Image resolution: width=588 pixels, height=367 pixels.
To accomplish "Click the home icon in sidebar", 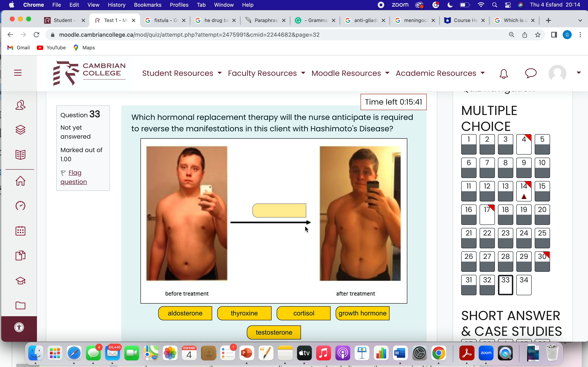I will tap(20, 181).
